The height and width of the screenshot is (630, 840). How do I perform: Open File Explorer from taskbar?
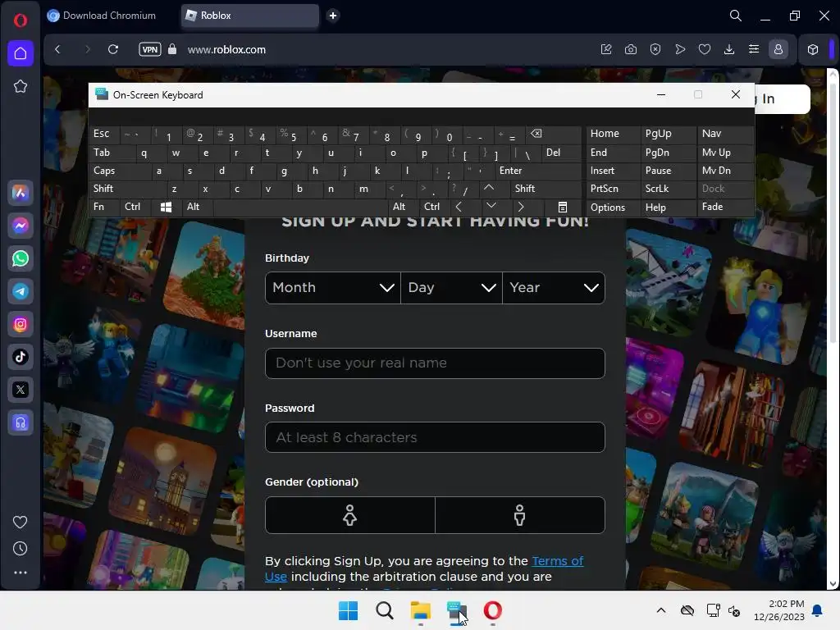pyautogui.click(x=421, y=610)
